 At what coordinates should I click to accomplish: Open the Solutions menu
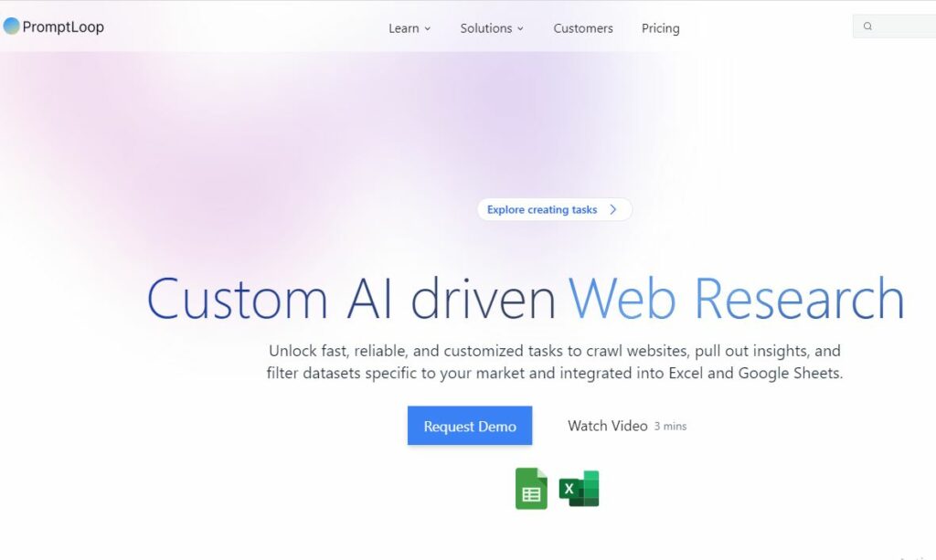coord(492,28)
